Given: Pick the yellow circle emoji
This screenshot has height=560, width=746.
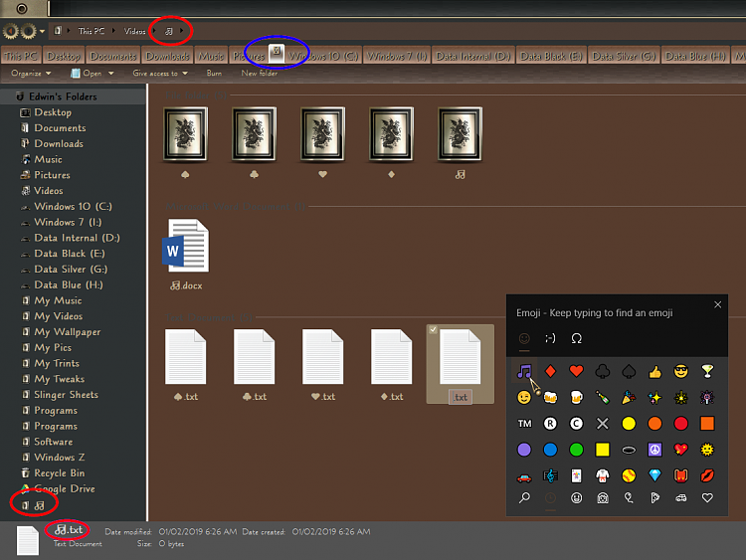Looking at the screenshot, I should coord(629,424).
